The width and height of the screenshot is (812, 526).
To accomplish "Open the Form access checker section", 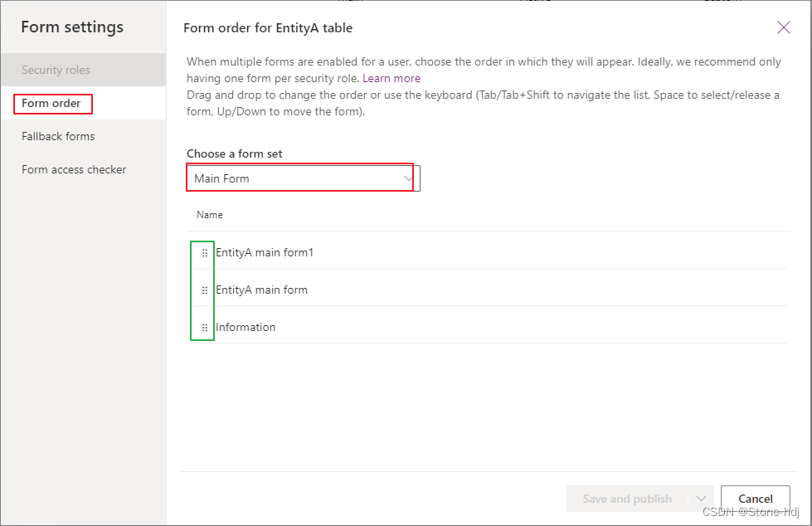I will 74,169.
